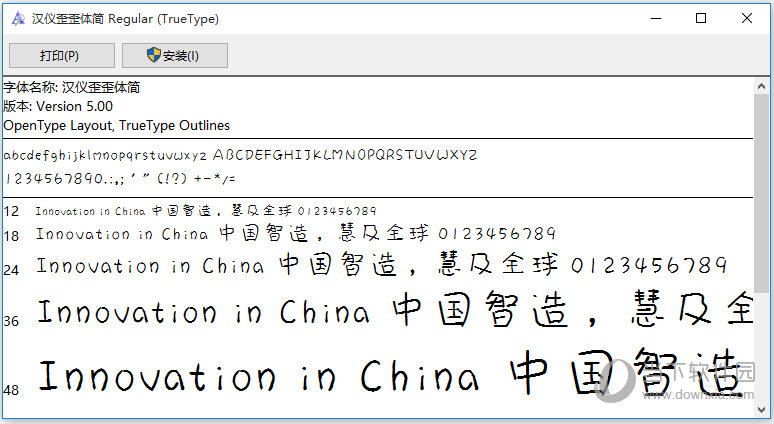Click the 18-point sample text line
774x424 pixels.
pos(296,233)
